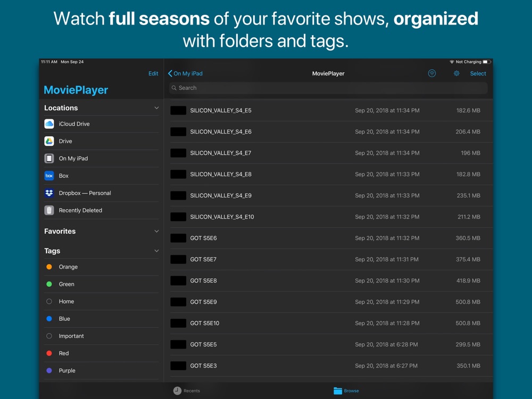Image resolution: width=532 pixels, height=399 pixels.
Task: Click the date Sep 20, 2018 at 6:28 PM
Action: point(386,345)
